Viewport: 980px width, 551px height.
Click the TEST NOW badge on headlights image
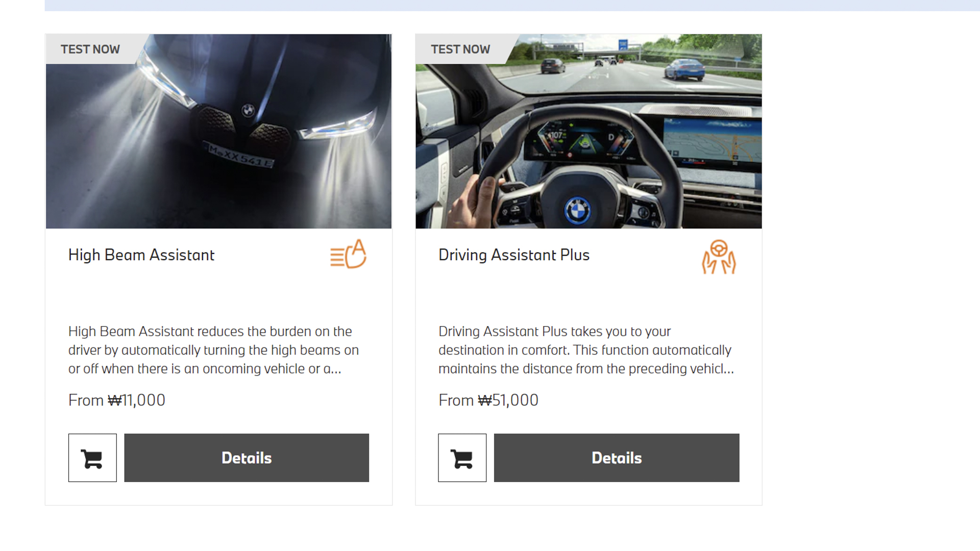click(x=90, y=49)
